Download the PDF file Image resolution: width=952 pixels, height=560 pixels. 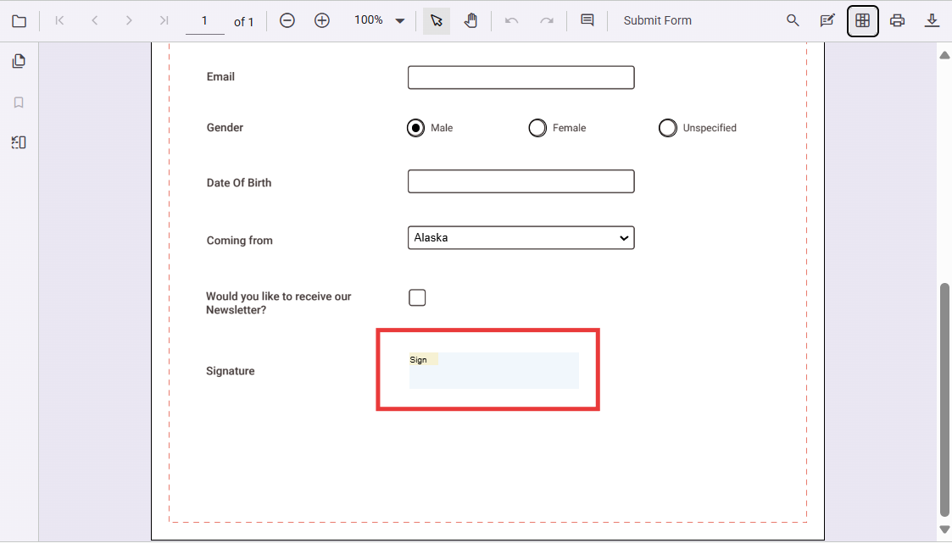pos(932,19)
